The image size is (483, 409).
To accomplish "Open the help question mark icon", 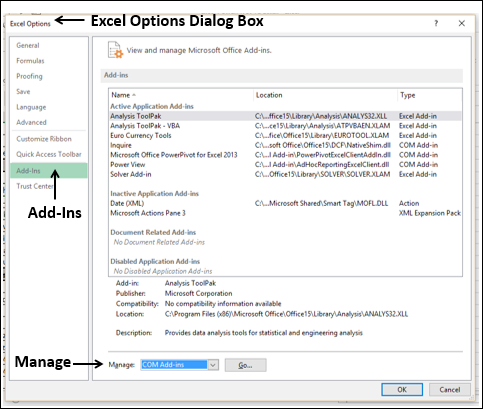I will coord(436,23).
